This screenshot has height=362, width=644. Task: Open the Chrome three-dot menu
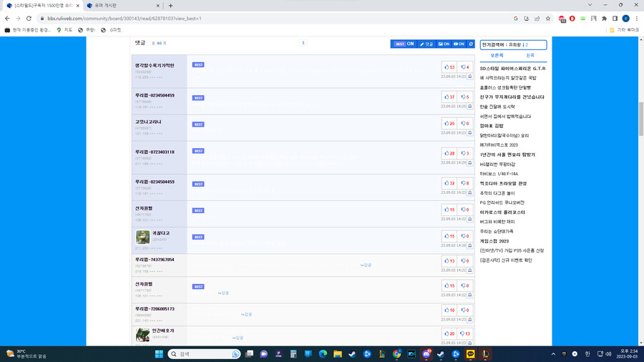[x=636, y=19]
